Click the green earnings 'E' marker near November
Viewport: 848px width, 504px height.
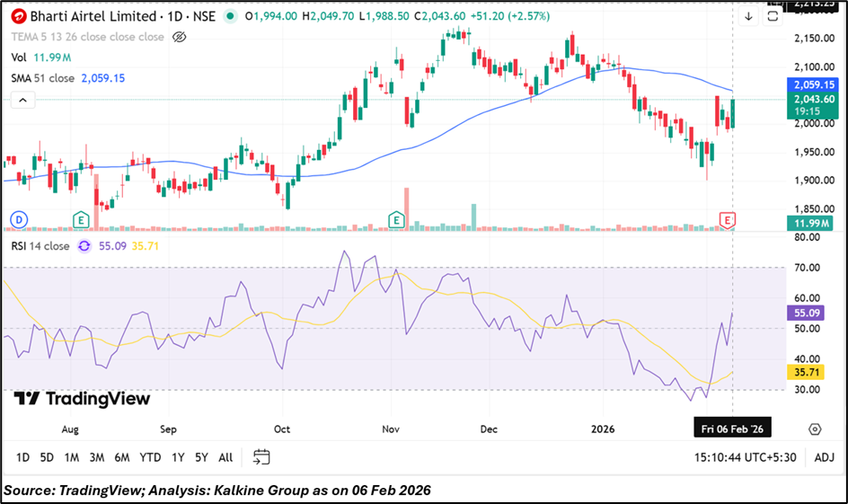(394, 219)
